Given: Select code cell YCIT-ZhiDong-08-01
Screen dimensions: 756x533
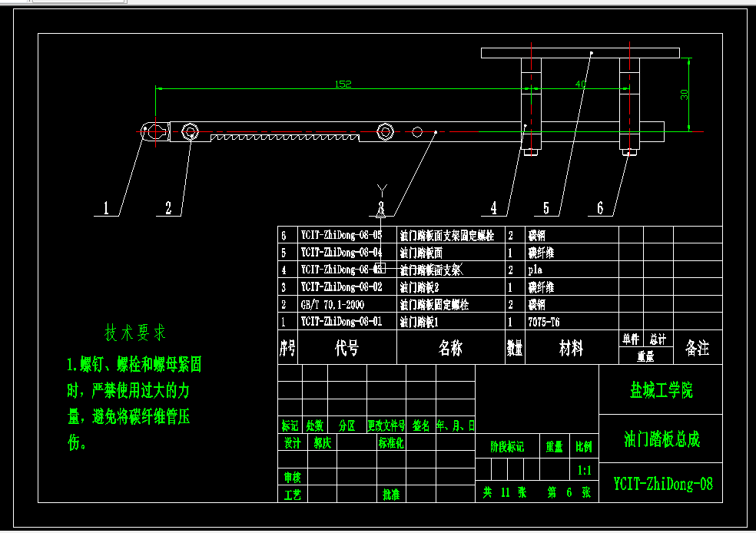Looking at the screenshot, I should pyautogui.click(x=341, y=322).
